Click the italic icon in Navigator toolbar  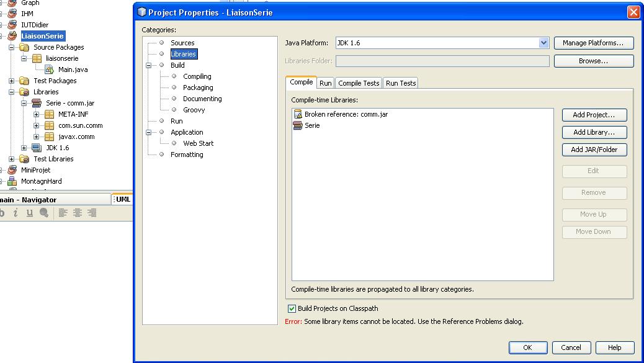point(16,213)
